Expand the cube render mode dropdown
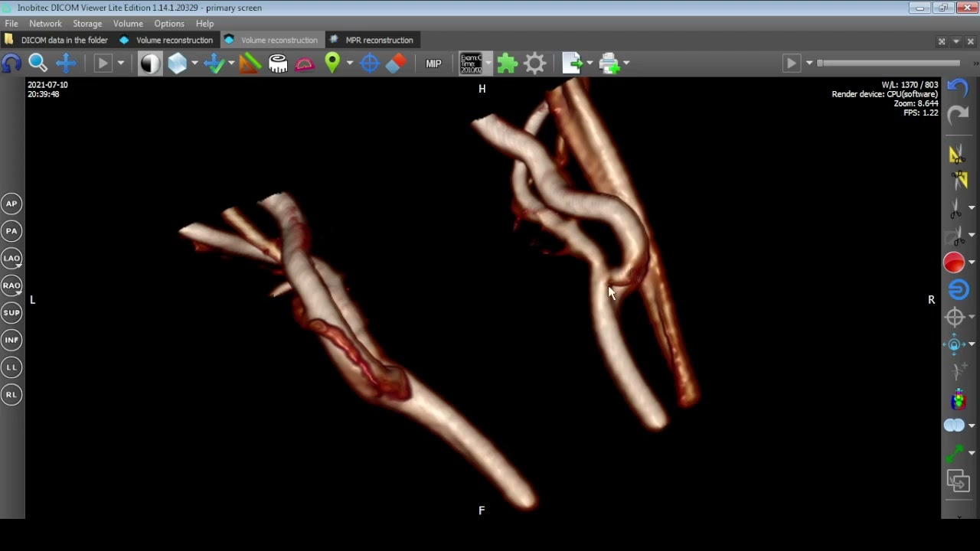This screenshot has width=980, height=551. pos(194,64)
